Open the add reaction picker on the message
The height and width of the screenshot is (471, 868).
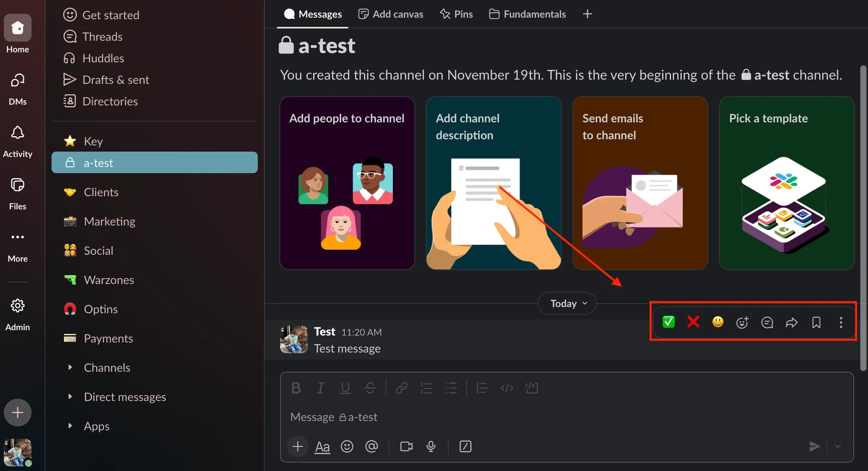(742, 322)
